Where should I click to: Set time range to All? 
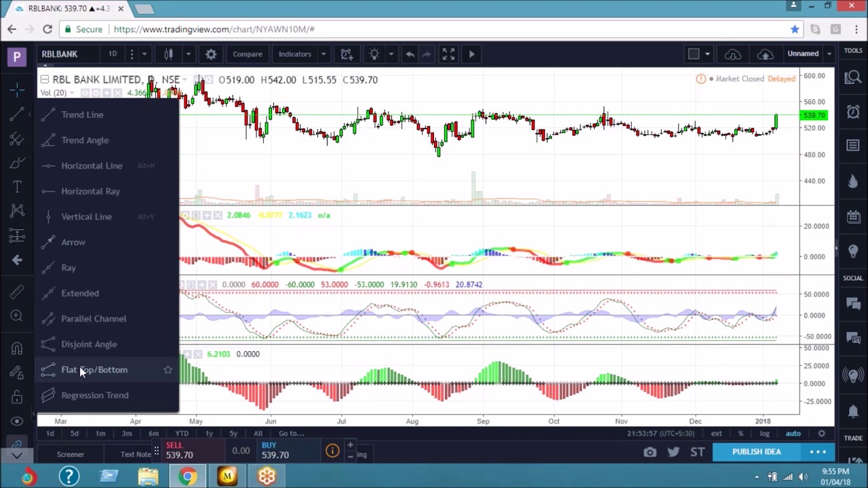click(258, 434)
